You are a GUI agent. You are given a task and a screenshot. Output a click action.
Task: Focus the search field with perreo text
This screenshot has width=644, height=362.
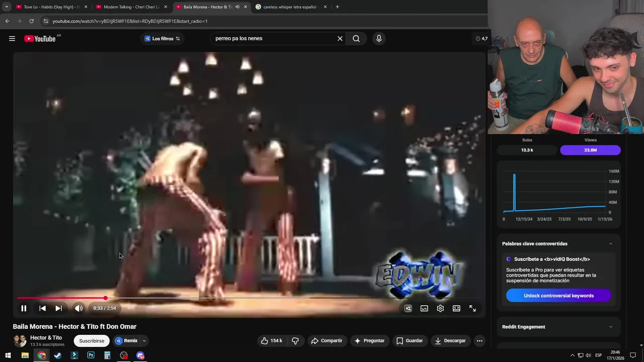click(x=274, y=39)
